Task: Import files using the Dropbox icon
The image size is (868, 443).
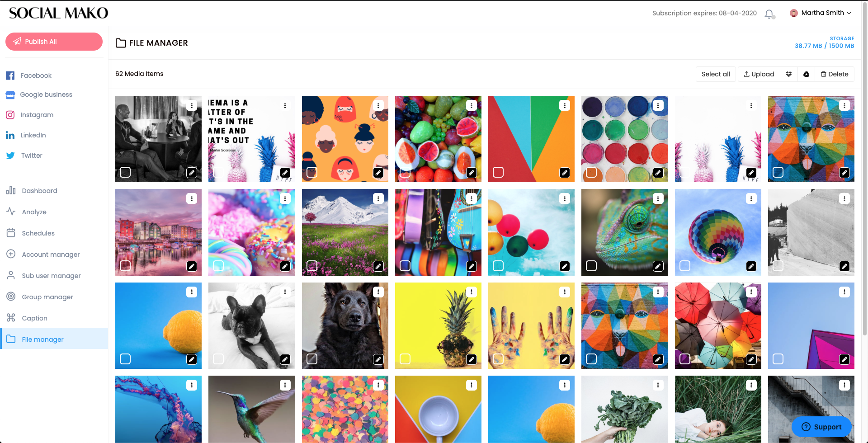Action: coord(789,74)
